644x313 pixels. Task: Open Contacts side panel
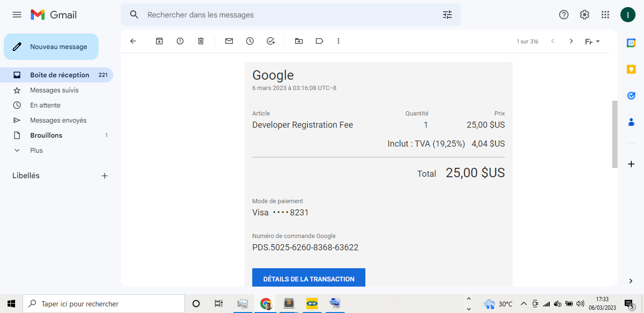[631, 122]
